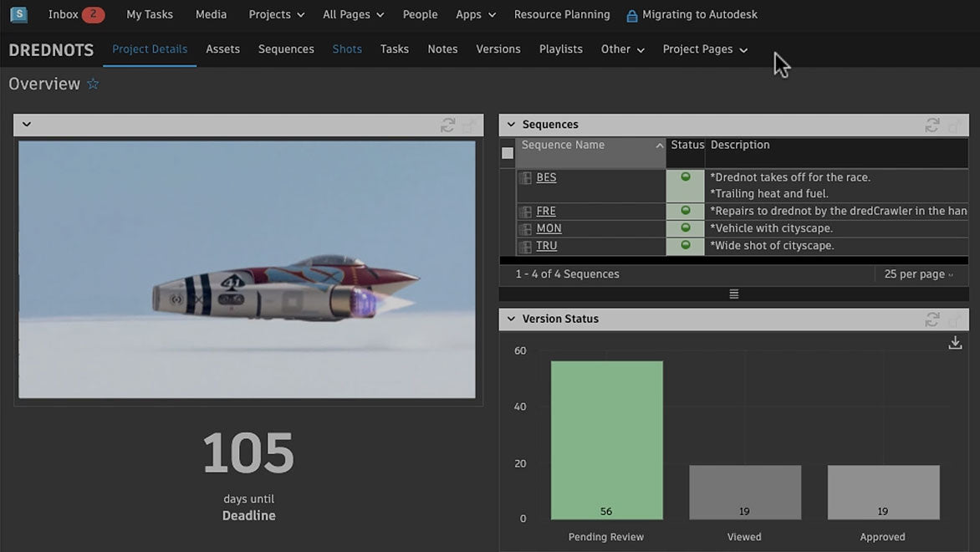Collapse the Sequences panel
980x552 pixels.
click(511, 125)
